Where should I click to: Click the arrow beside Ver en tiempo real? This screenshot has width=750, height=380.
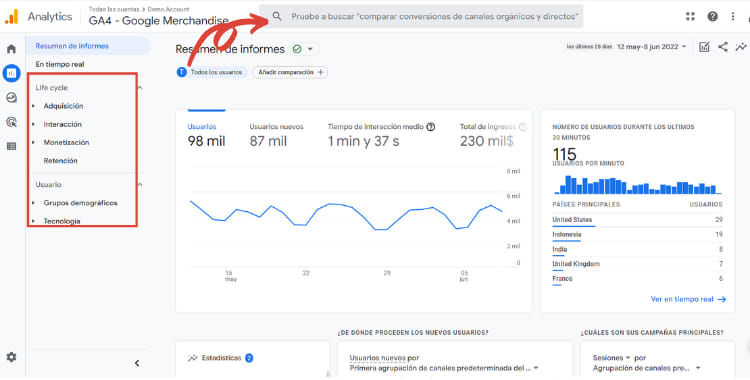pyautogui.click(x=722, y=300)
